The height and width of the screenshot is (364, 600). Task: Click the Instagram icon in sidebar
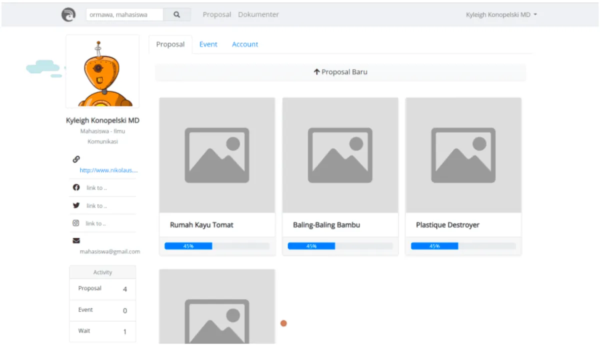(76, 223)
